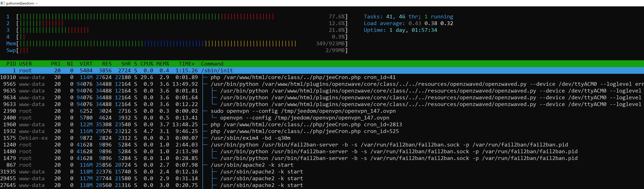This screenshot has height=189, width=644.
Task: Select fail2ban-server process PID 1240
Action: tap(322, 145)
